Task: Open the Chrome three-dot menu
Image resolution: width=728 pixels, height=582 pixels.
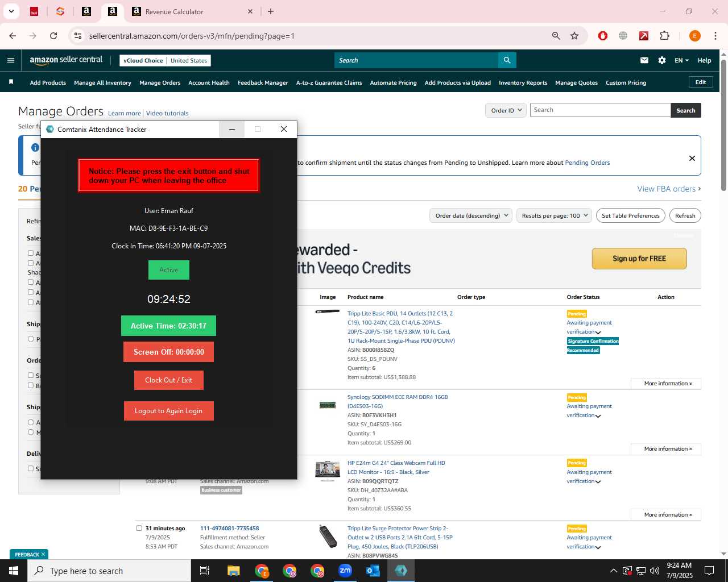Action: coord(715,36)
